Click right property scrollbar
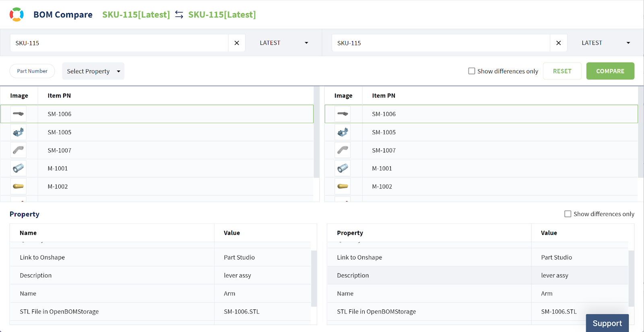This screenshot has height=332, width=644. [631, 278]
